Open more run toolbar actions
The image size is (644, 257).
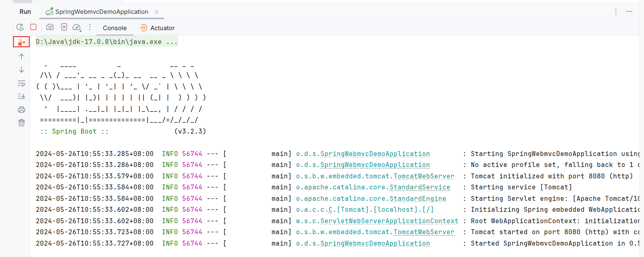tap(90, 27)
